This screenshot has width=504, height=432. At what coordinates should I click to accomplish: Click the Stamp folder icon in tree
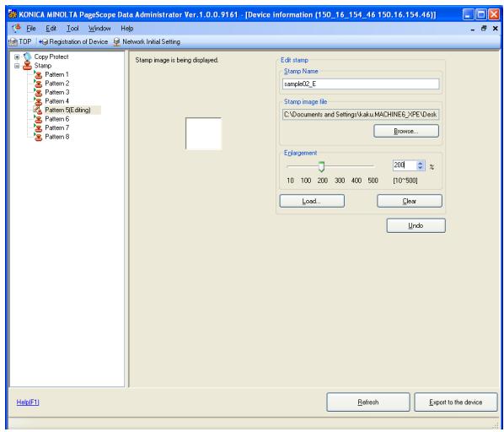[x=27, y=66]
